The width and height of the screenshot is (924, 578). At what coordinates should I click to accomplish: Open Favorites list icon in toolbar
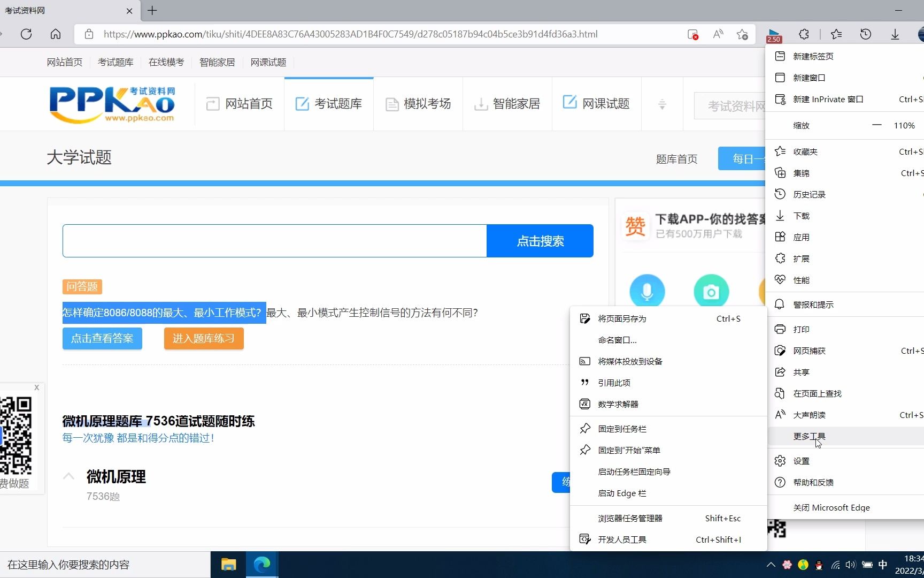[x=836, y=34]
